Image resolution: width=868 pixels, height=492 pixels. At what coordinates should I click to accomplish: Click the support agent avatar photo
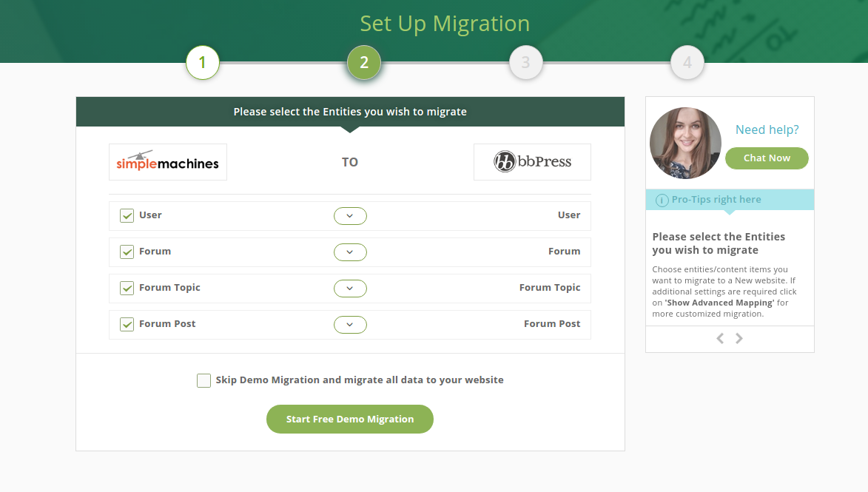685,143
